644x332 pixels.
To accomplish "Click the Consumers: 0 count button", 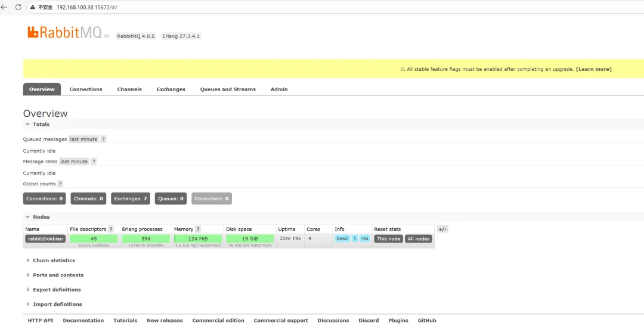I will (x=212, y=198).
